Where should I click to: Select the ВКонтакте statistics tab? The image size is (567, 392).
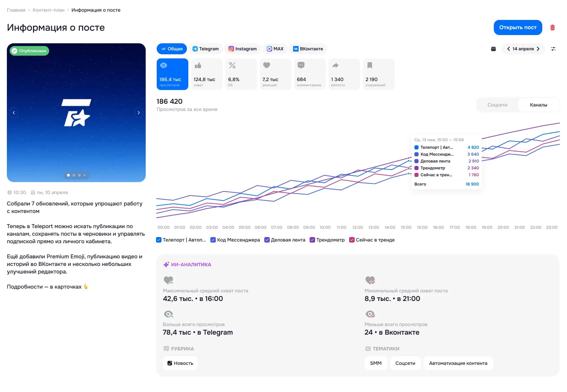click(x=308, y=49)
